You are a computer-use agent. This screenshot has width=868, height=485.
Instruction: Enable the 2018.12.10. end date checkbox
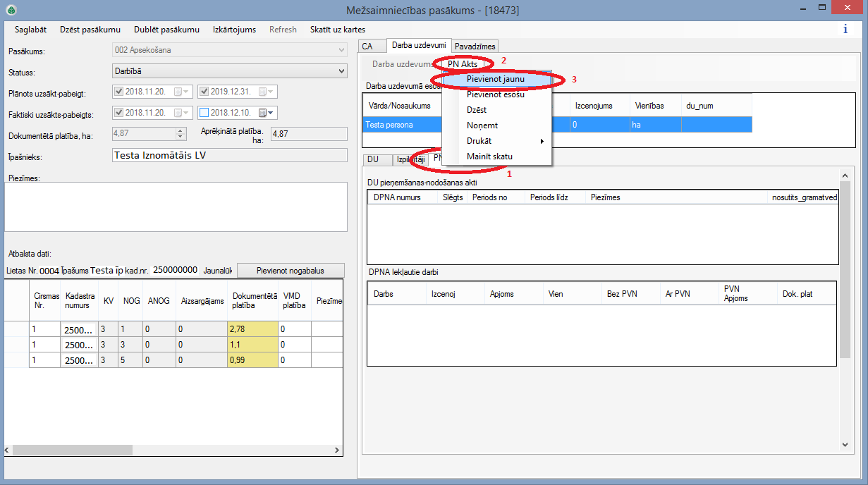(204, 113)
